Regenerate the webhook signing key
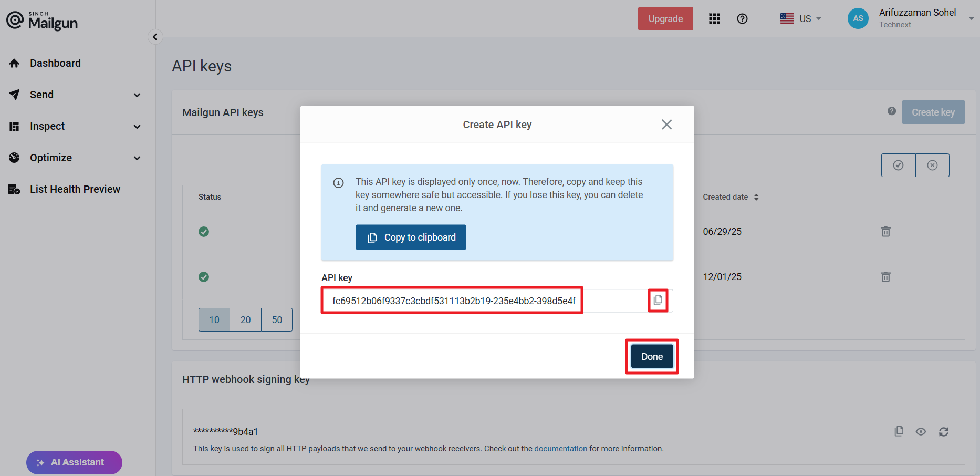Image resolution: width=980 pixels, height=476 pixels. click(943, 431)
